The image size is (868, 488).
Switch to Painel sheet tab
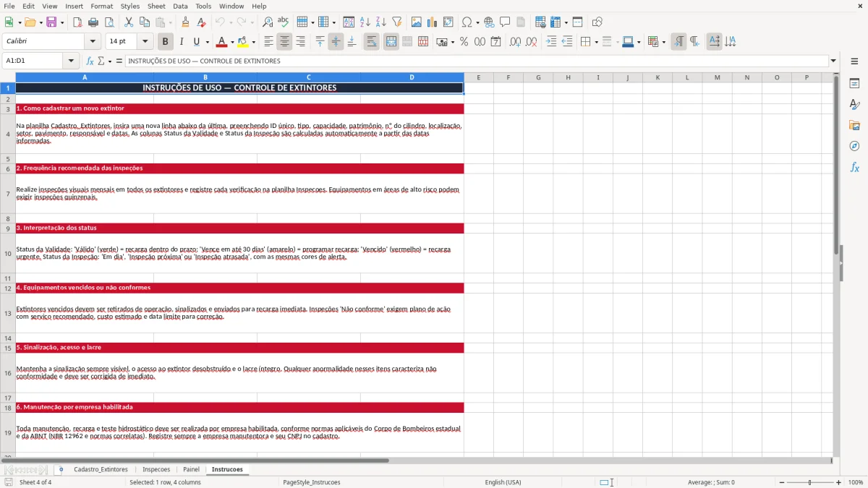point(191,469)
